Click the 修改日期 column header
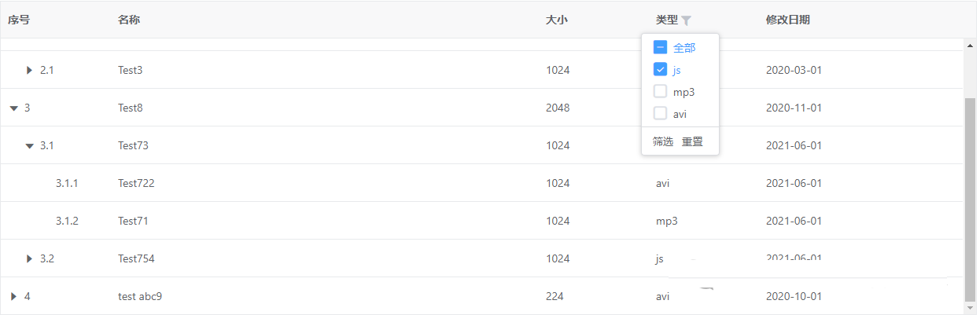The height and width of the screenshot is (315, 980). point(787,20)
